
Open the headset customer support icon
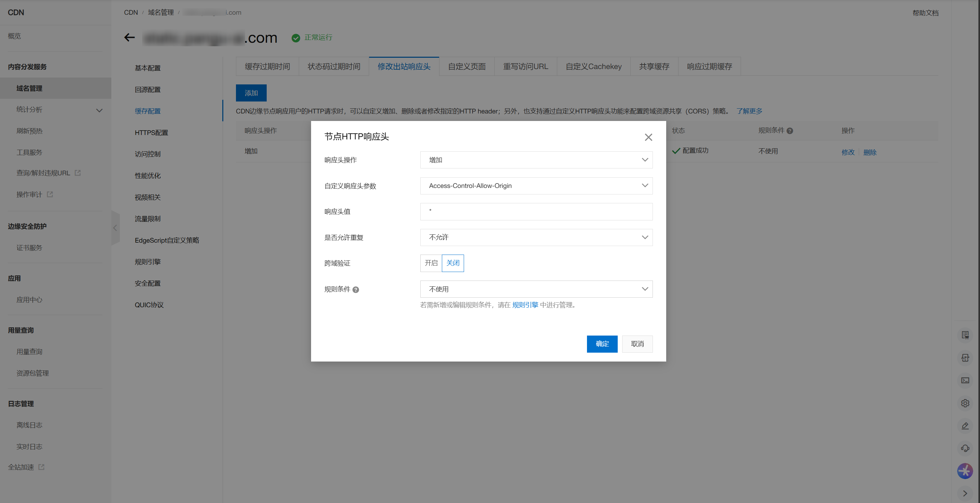966,448
